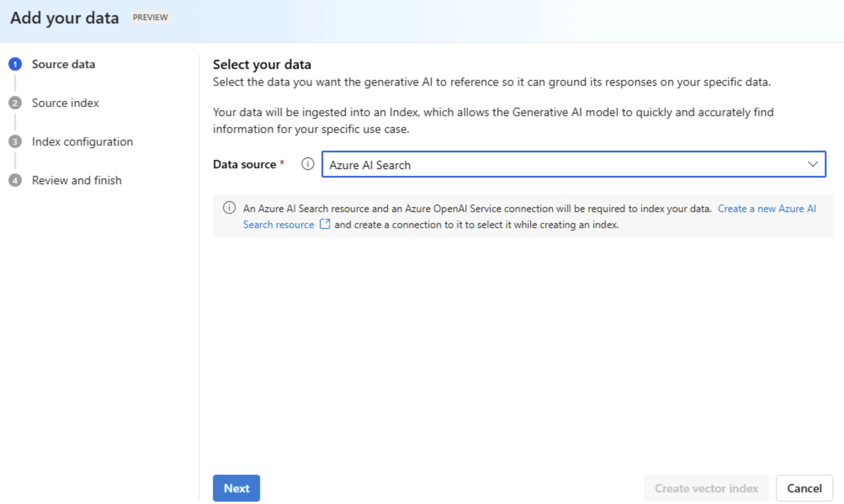Click the step 1 circle icon

15,64
